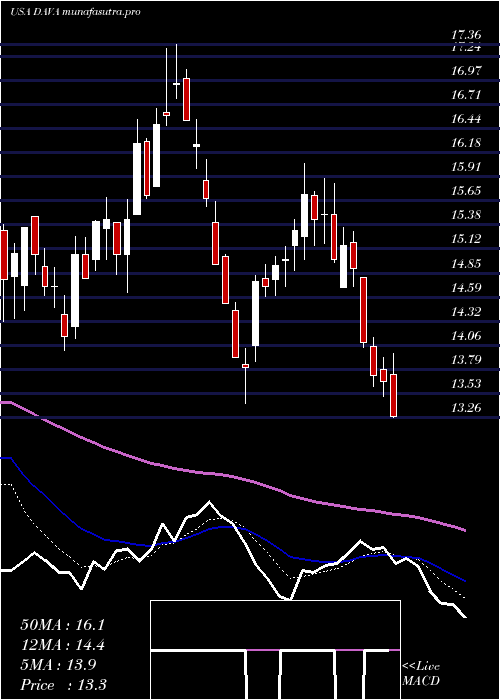Click the 15.65 price label
Image resolution: width=500 pixels, height=700 pixels.
(466, 191)
